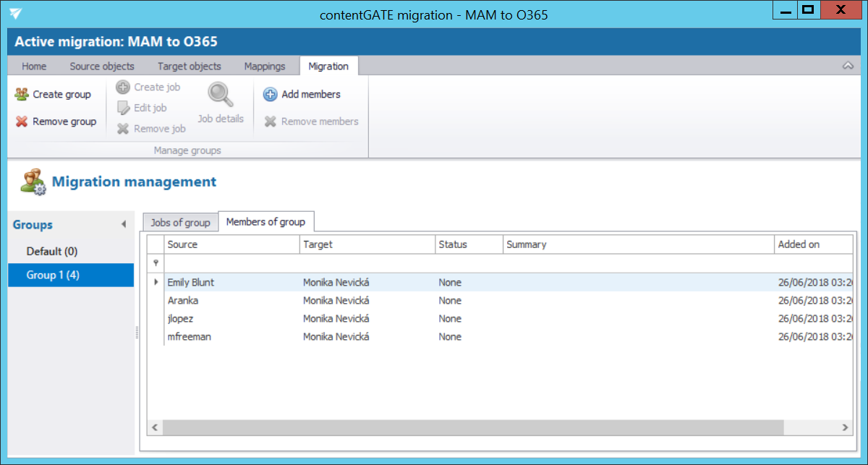Expand the Emily Blunt row indicator
The image size is (868, 465).
tap(156, 282)
